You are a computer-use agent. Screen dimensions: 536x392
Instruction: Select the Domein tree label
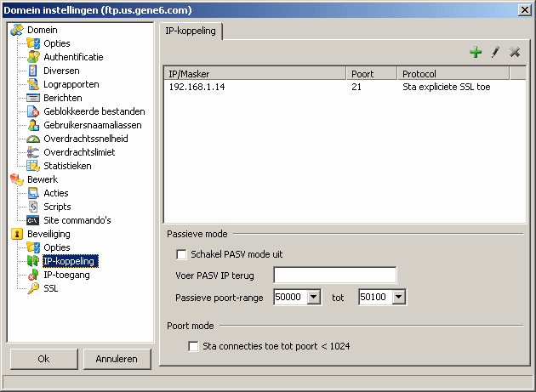pos(43,30)
